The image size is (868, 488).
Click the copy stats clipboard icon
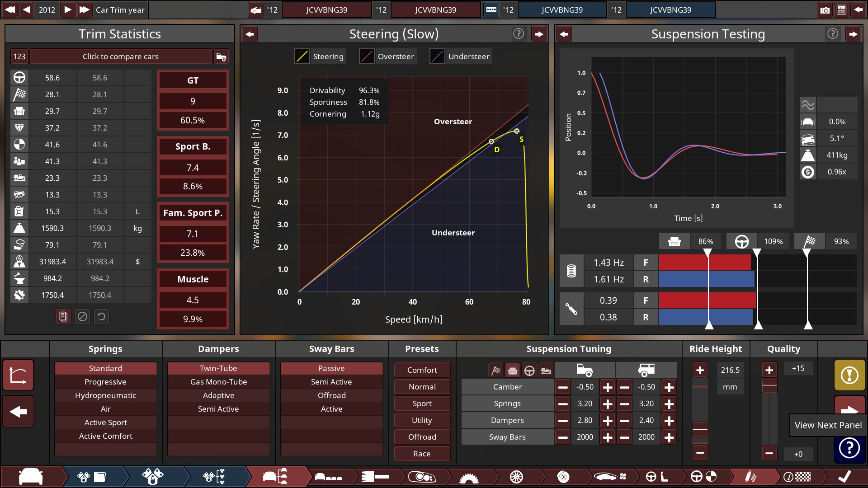[63, 317]
